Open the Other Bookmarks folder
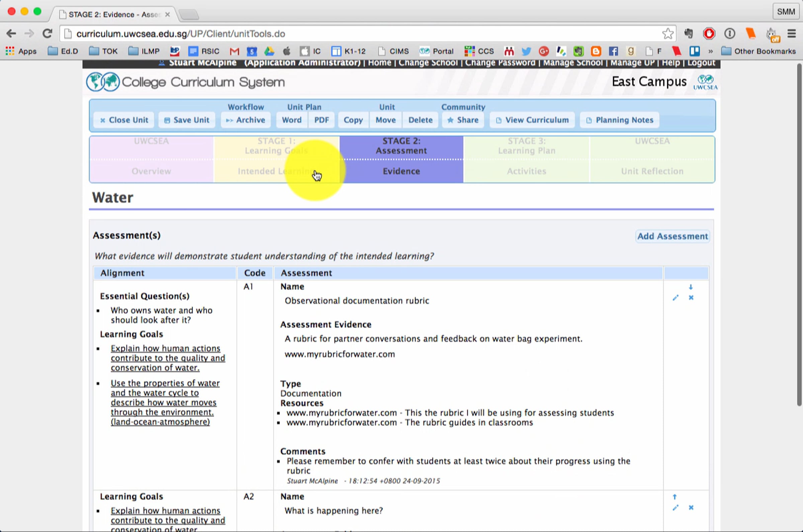803x532 pixels. (758, 51)
